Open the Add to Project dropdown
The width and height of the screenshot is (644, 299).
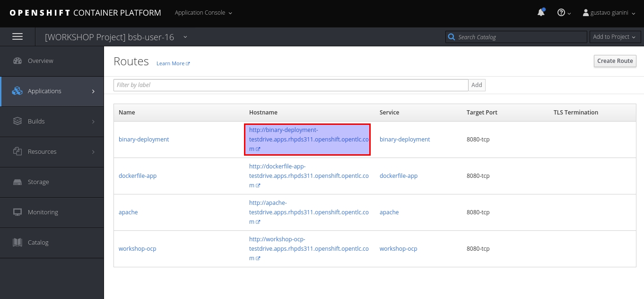tap(615, 37)
